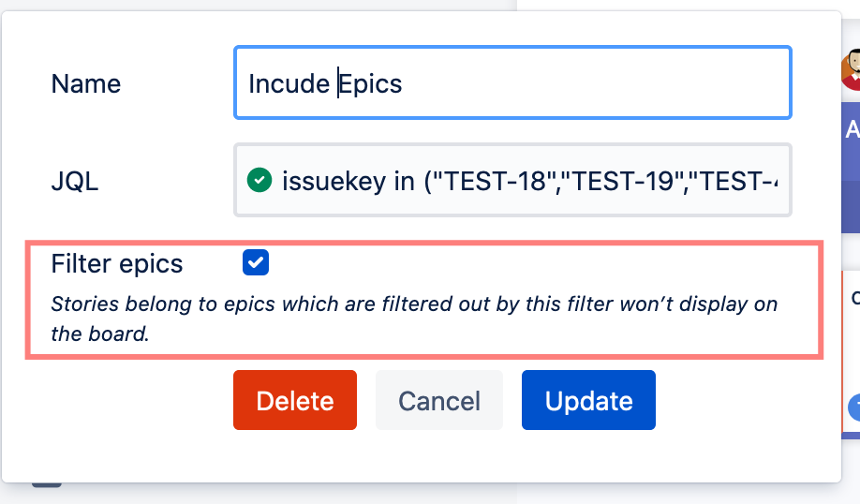Click the Filter epics label

coord(117,264)
